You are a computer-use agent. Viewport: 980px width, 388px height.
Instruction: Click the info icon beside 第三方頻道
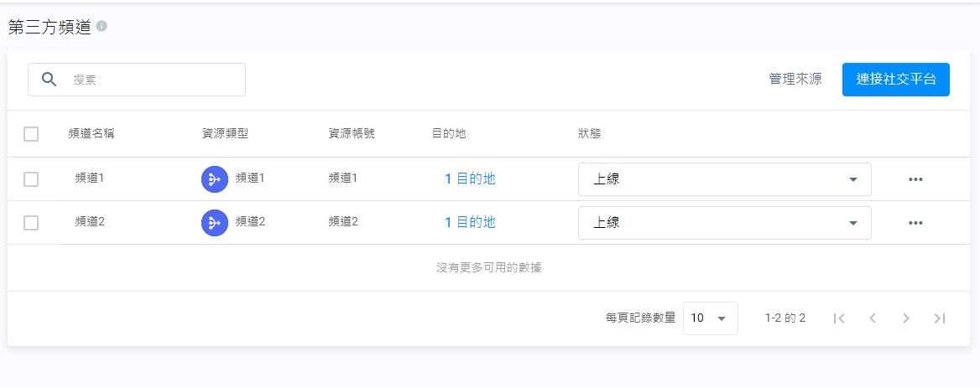click(x=102, y=27)
